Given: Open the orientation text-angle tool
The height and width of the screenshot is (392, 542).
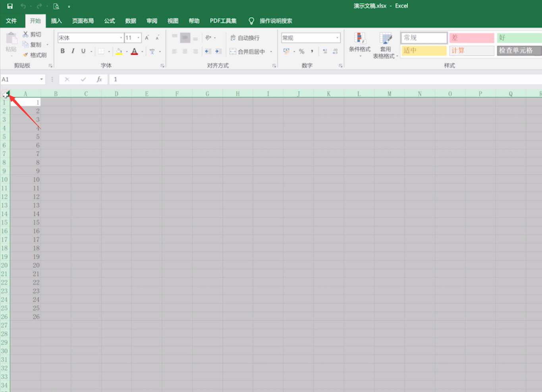Looking at the screenshot, I should tap(208, 38).
